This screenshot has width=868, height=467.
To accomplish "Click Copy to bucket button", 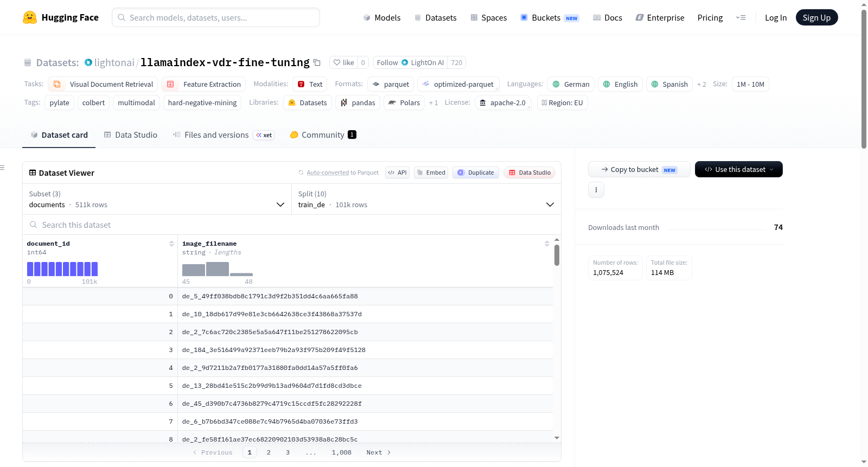I will [x=639, y=169].
